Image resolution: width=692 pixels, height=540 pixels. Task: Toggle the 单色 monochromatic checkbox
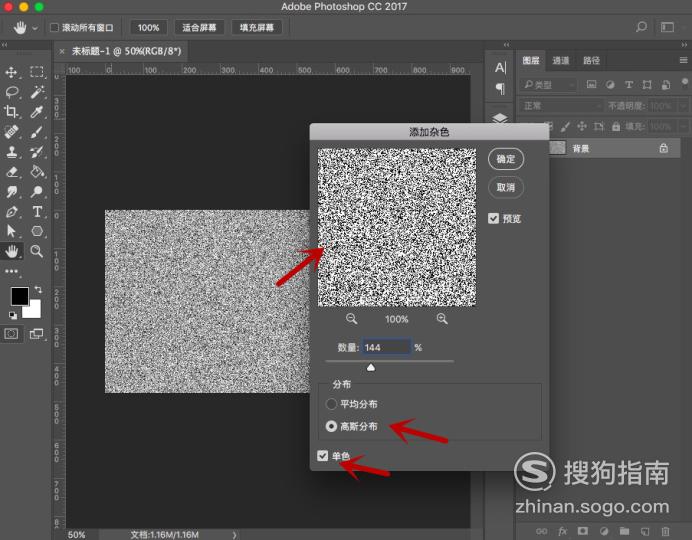click(323, 456)
